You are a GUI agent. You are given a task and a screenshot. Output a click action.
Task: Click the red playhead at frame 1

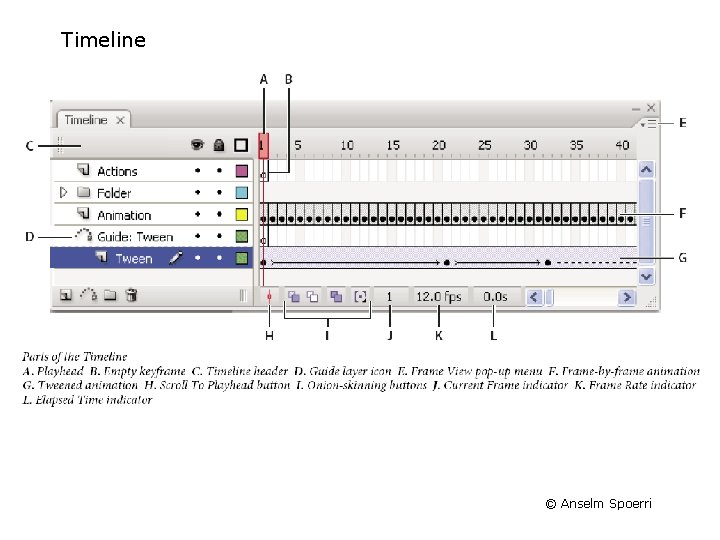(x=263, y=146)
